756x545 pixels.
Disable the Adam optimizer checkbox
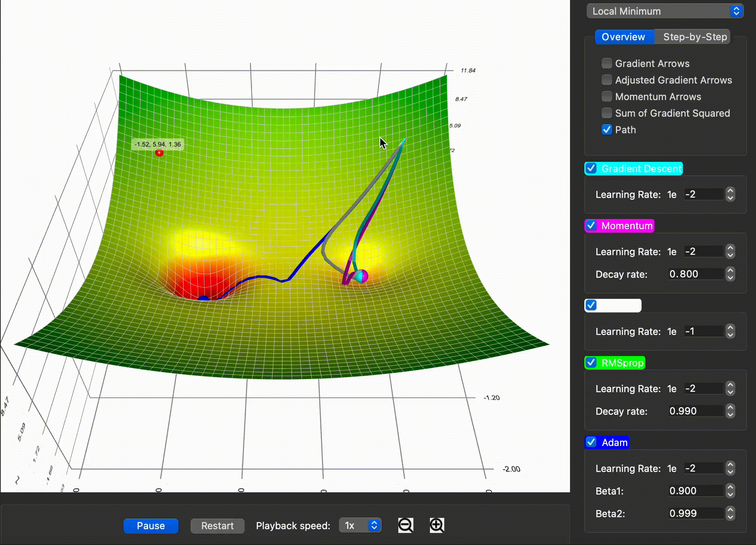pos(591,442)
